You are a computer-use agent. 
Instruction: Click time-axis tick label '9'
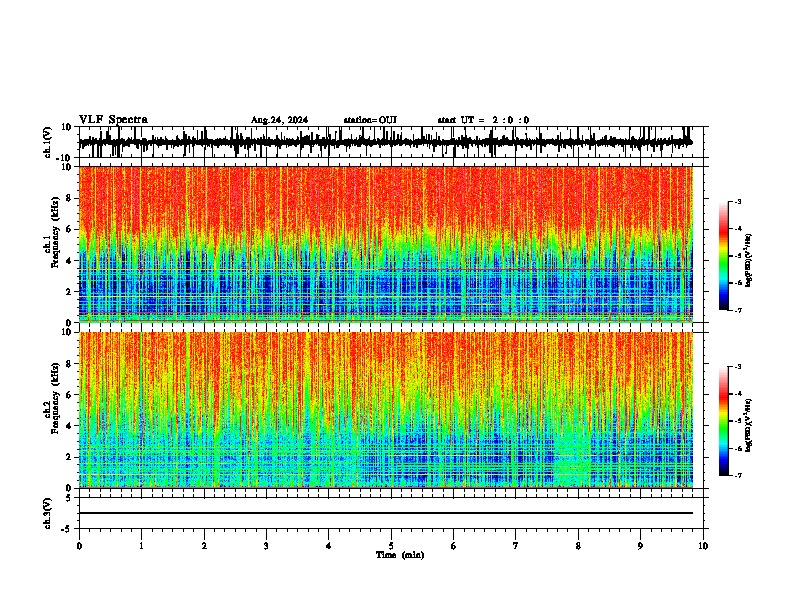[x=640, y=546]
